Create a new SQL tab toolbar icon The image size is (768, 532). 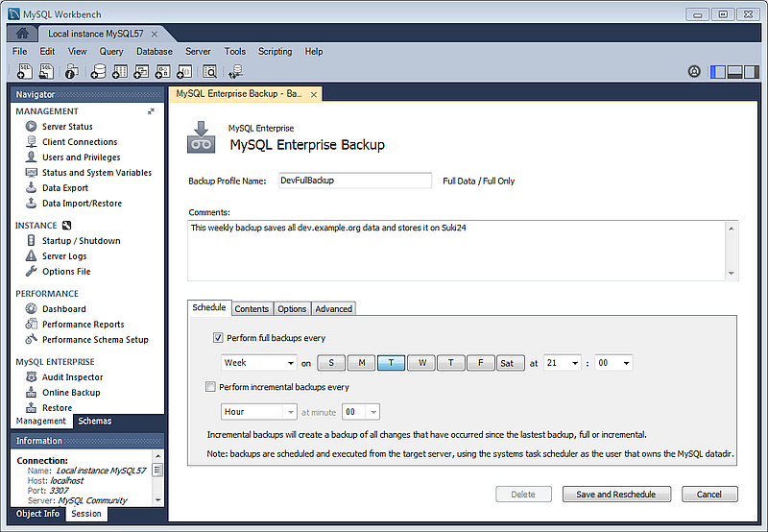pos(25,71)
